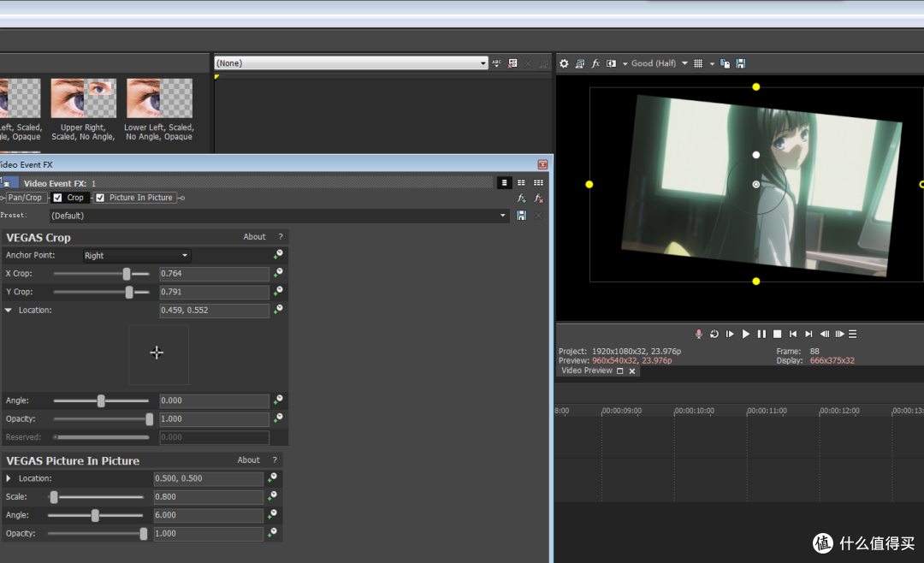This screenshot has width=924, height=563.
Task: Animate the Anchor Point parameter icon
Action: [278, 254]
